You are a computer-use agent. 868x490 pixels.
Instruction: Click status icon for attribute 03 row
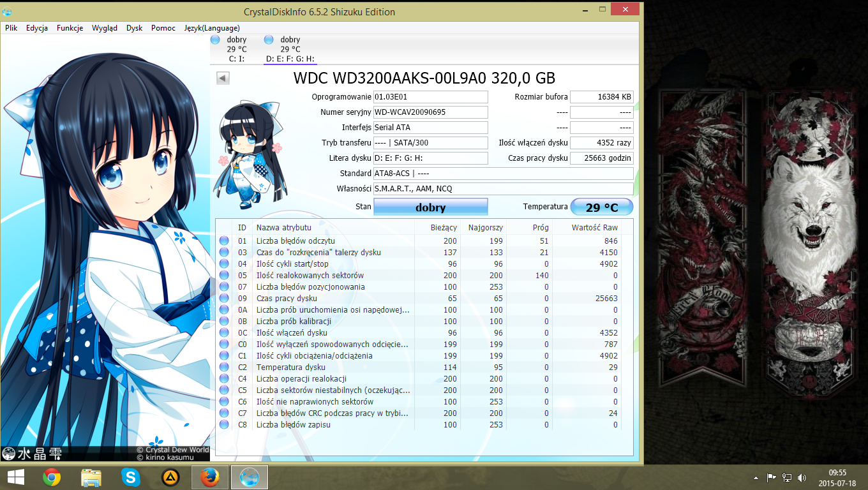click(224, 253)
